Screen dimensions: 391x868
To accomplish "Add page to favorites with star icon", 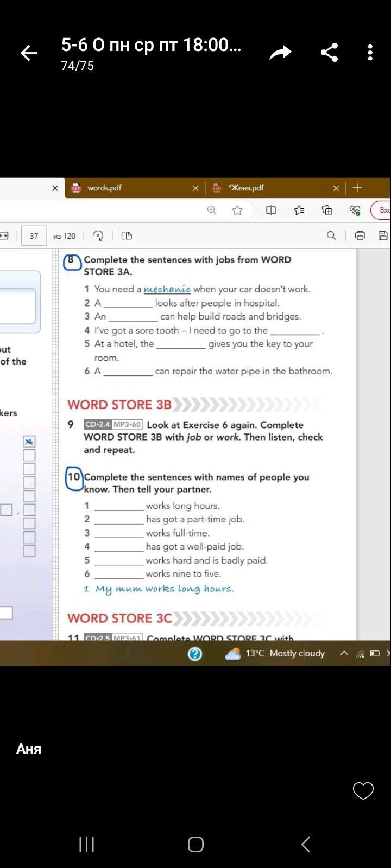I will (x=237, y=210).
